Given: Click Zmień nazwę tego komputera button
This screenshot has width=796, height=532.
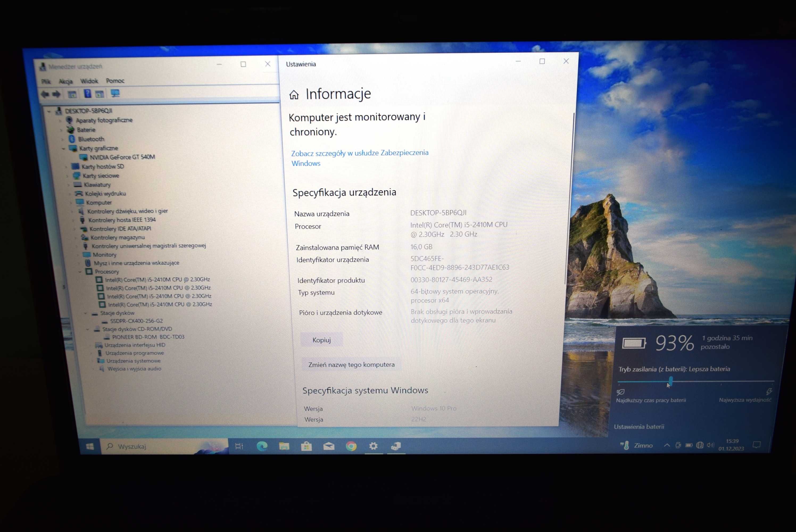Looking at the screenshot, I should point(351,365).
